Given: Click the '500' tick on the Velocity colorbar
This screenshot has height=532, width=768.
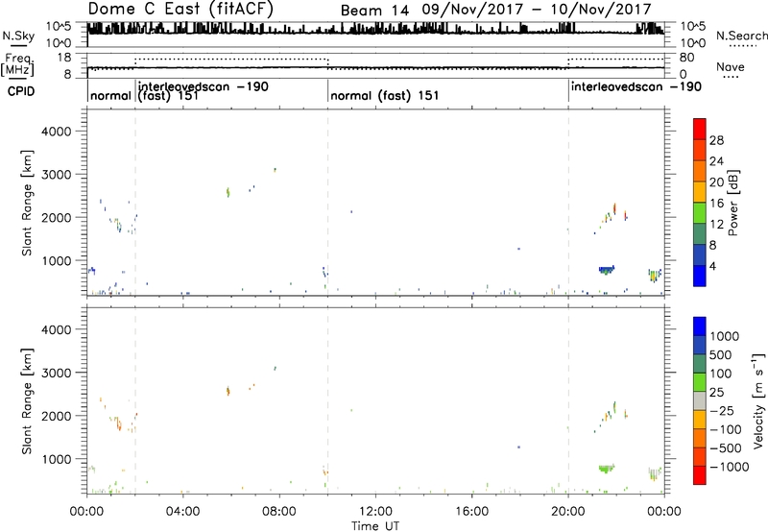Looking at the screenshot, I should pos(721,355).
